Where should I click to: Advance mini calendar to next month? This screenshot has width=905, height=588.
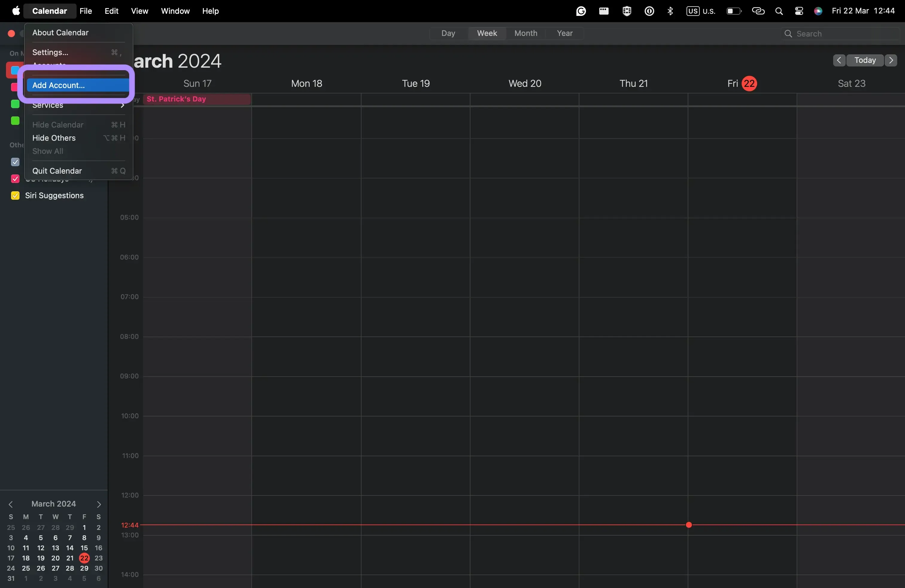(99, 504)
